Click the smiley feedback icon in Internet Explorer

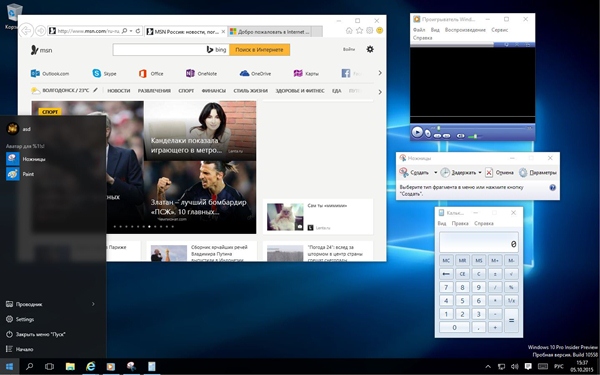[380, 31]
